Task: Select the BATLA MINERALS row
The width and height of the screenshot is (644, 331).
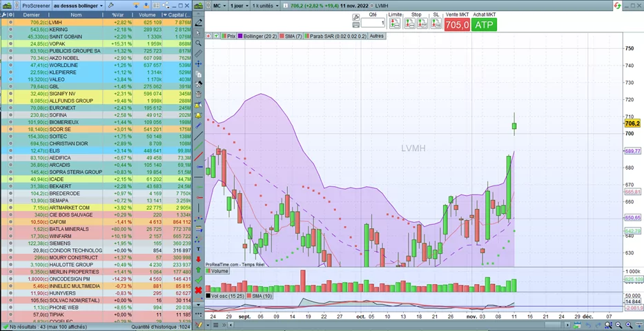Action: (x=96, y=229)
